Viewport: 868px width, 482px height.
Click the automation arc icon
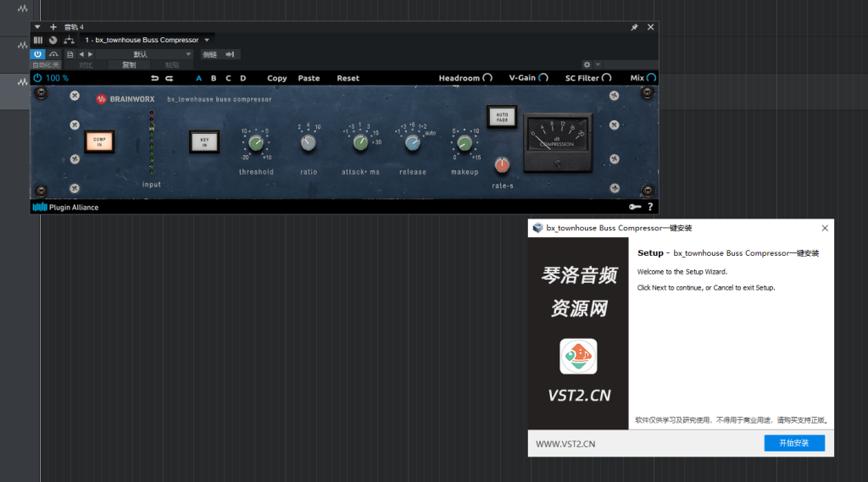pos(53,54)
